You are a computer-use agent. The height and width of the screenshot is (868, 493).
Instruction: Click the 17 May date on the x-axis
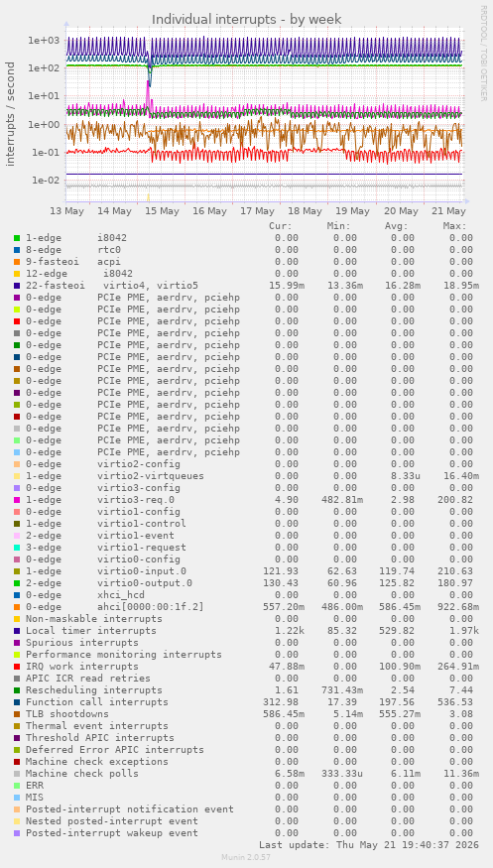(x=258, y=211)
